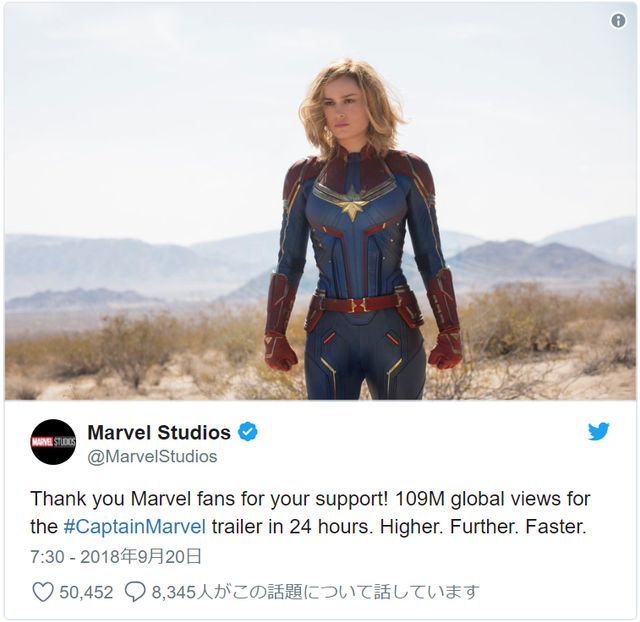Viewport: 640px width, 622px height.
Task: Open the tweet timestamp 7:30
Action: click(x=47, y=557)
